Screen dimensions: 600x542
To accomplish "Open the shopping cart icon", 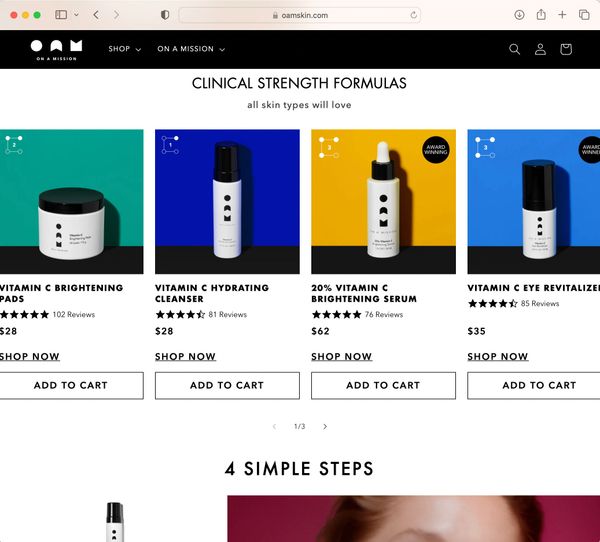I will click(566, 49).
